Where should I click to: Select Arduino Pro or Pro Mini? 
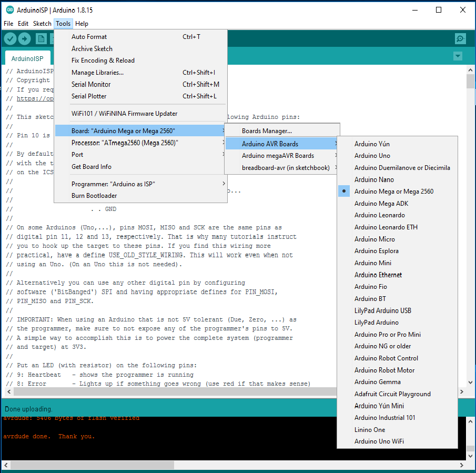pyautogui.click(x=398, y=335)
